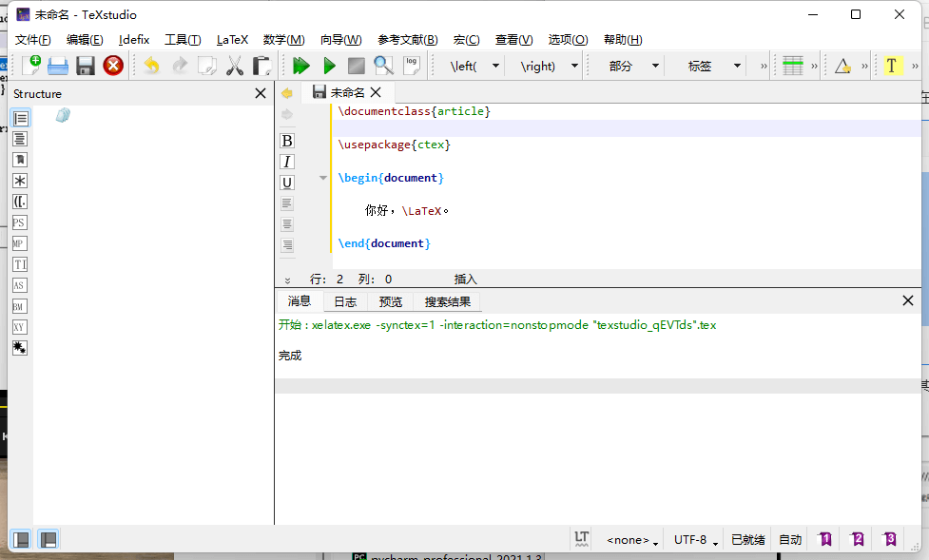Open the PS (PSTricks) side panel
This screenshot has height=560, width=929.
[20, 222]
